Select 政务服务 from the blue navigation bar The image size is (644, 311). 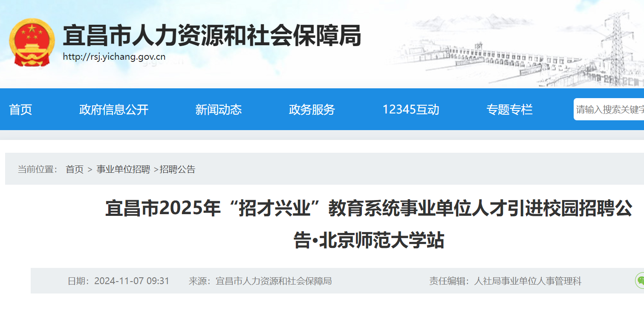[x=312, y=110]
